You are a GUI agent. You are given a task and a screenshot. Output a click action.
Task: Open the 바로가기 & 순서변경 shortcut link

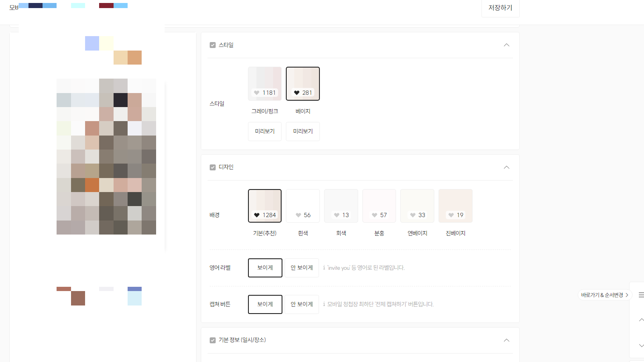605,295
